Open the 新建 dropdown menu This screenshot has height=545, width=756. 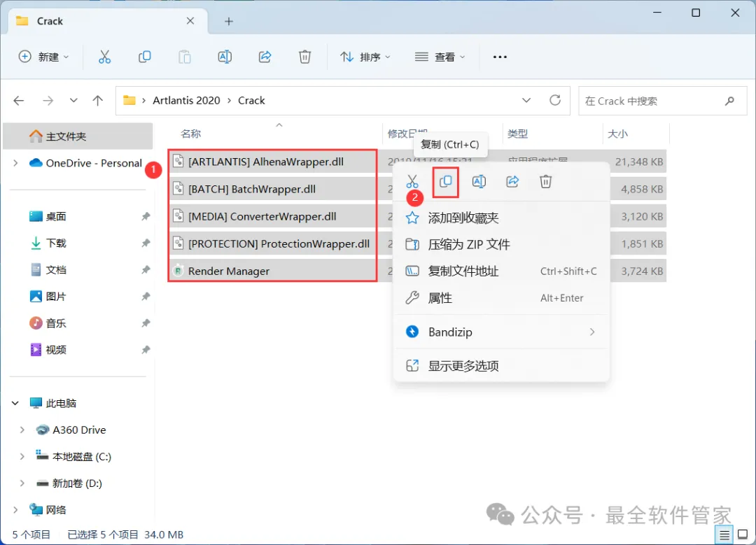[x=44, y=57]
